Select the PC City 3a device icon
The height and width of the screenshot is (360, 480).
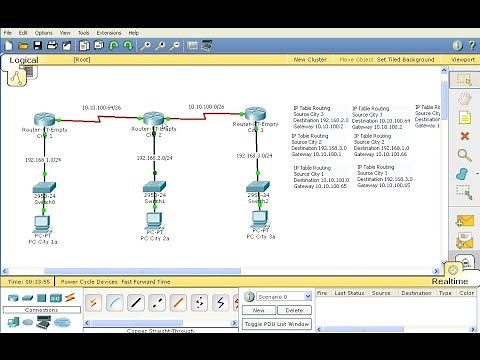point(260,219)
